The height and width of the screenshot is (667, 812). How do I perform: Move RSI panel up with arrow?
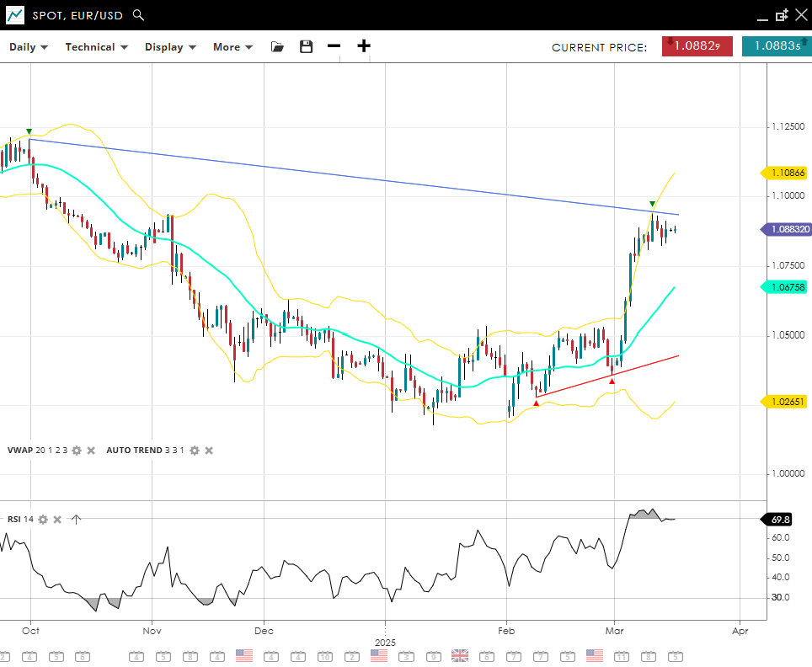coord(76,520)
